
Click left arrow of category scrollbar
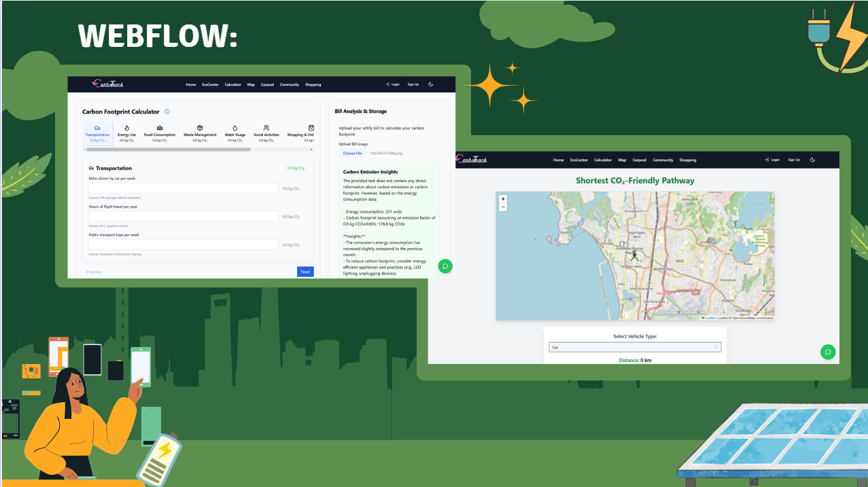85,149
